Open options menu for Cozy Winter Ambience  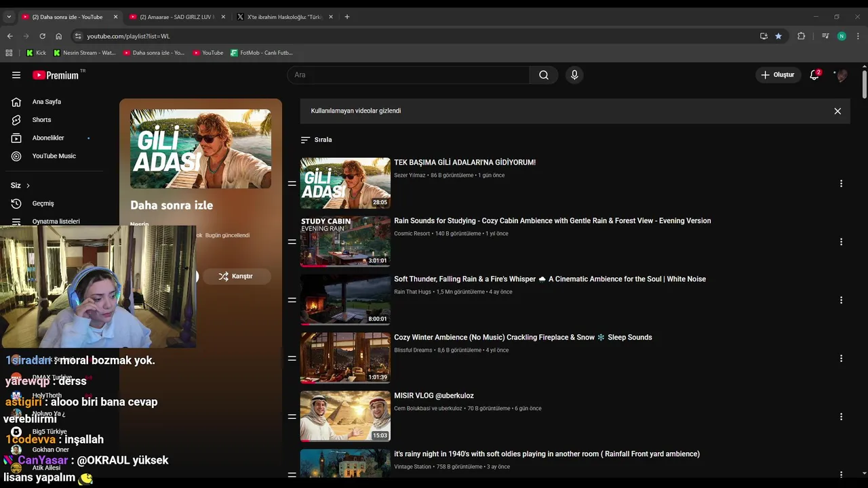tap(841, 359)
